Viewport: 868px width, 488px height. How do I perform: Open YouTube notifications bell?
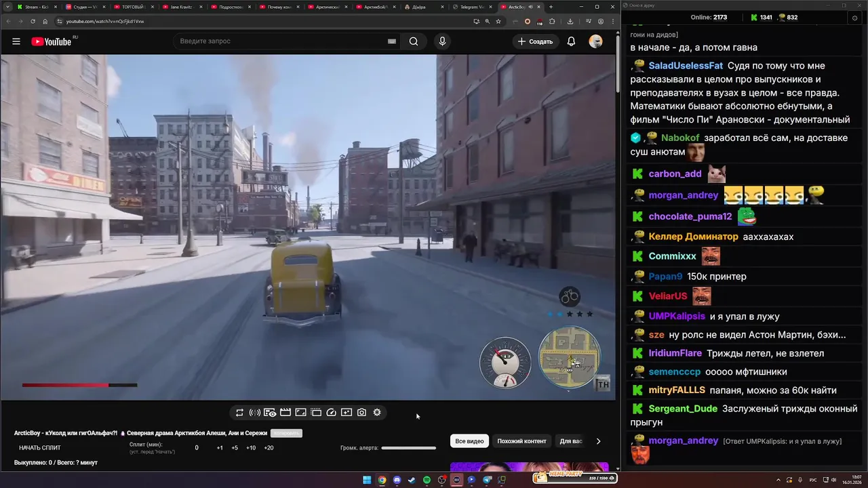point(571,41)
